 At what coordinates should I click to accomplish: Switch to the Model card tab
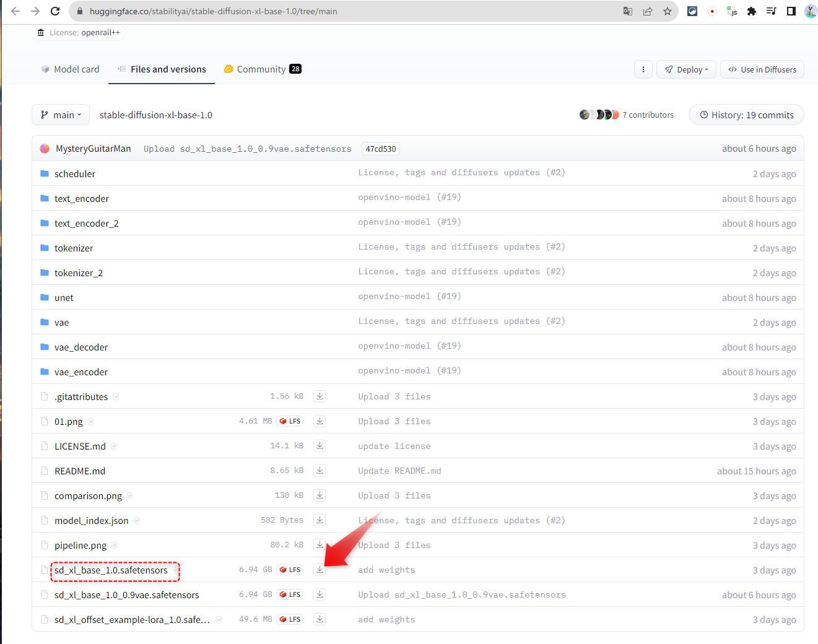click(x=70, y=69)
